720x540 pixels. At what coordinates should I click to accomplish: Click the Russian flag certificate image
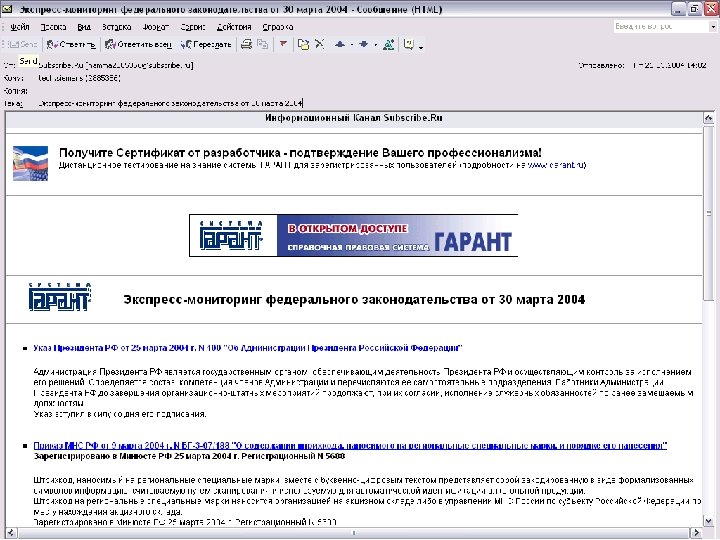tap(30, 163)
